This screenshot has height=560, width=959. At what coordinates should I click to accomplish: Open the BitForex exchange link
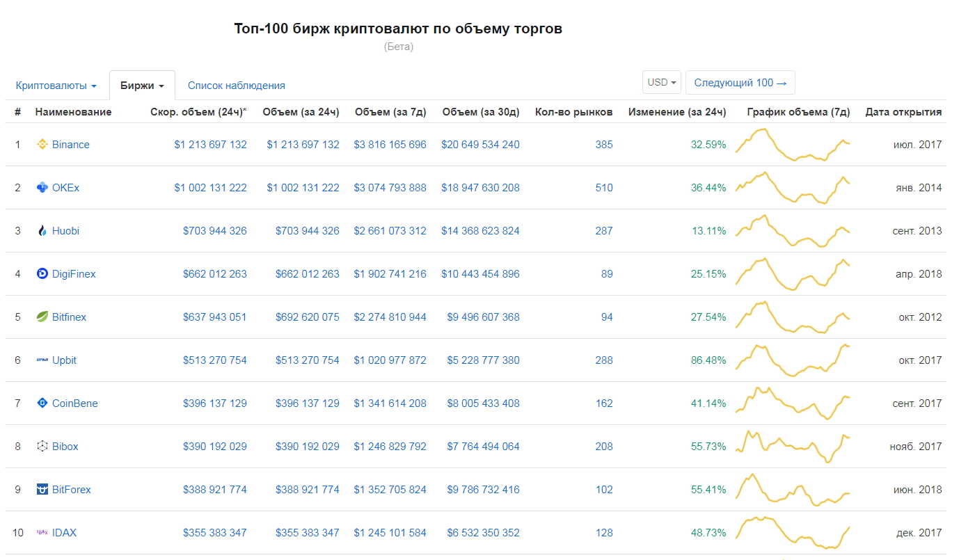pos(72,490)
